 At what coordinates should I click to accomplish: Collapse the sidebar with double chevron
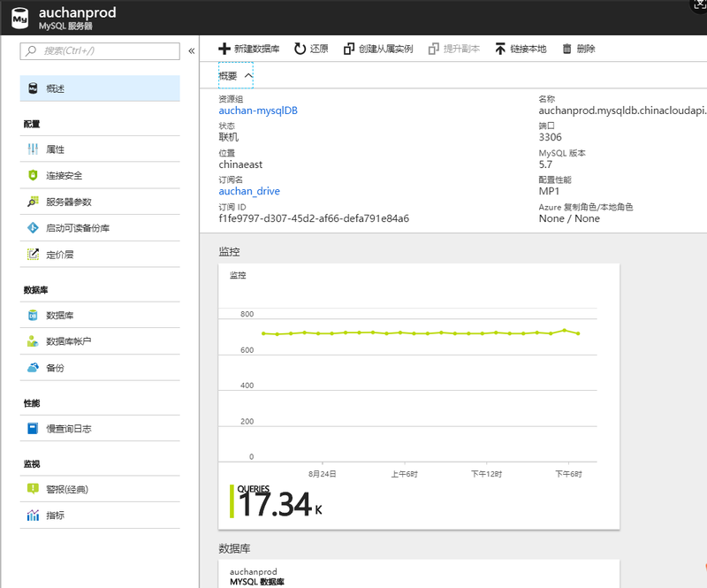point(192,51)
